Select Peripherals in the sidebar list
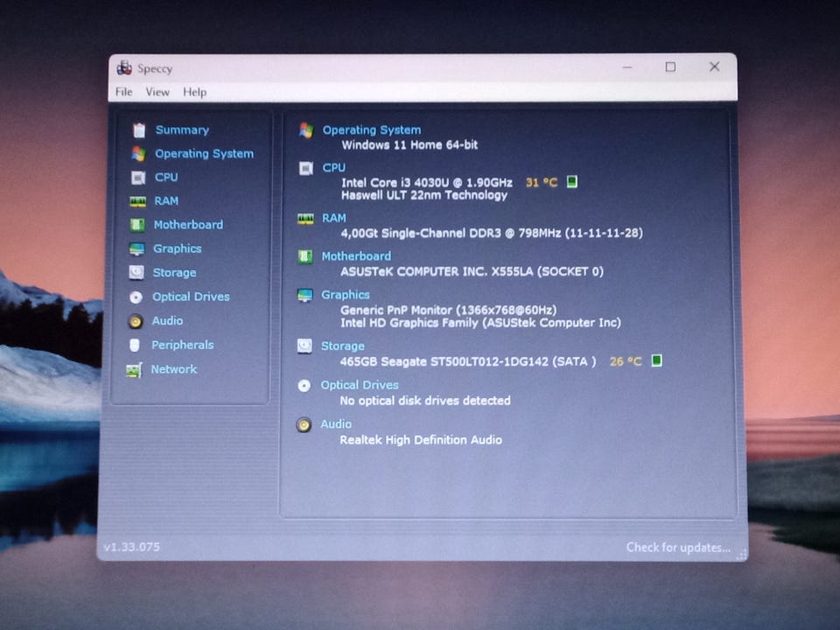The width and height of the screenshot is (840, 630). point(182,345)
